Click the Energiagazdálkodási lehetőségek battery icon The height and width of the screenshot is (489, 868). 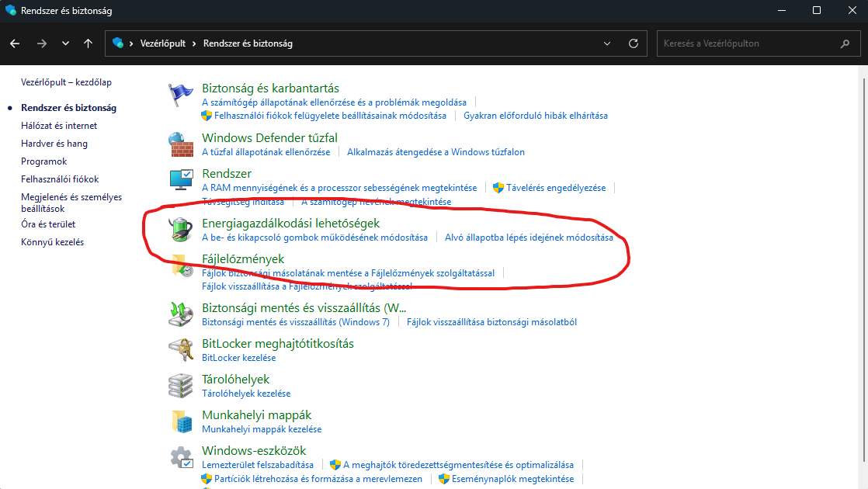click(181, 229)
